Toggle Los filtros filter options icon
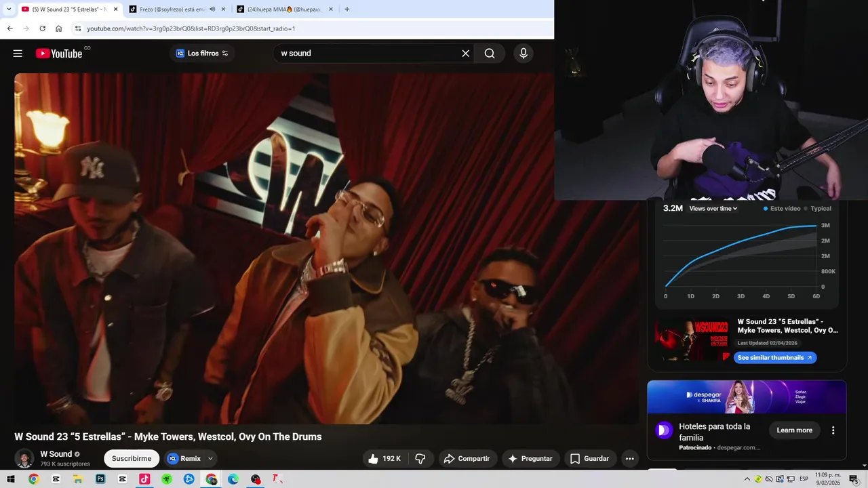This screenshot has height=488, width=868. click(225, 54)
